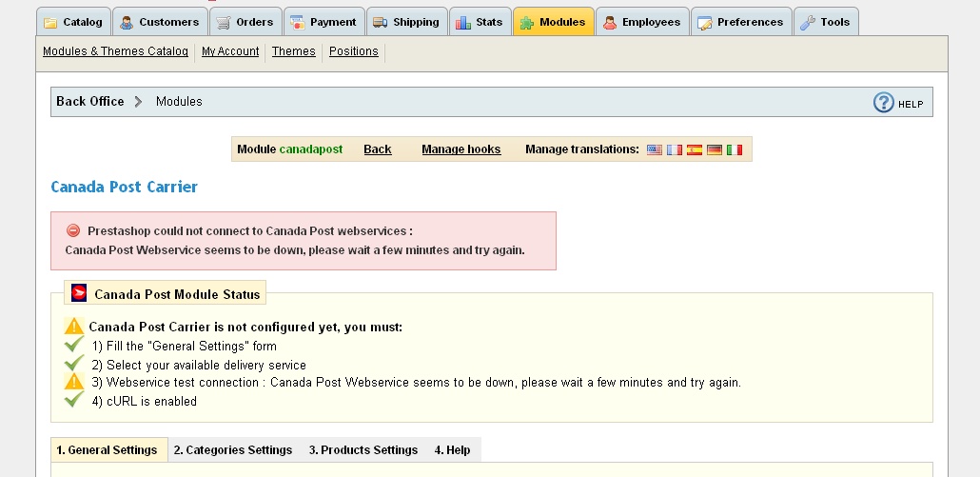Click the Preferences notepad icon
Viewport: 980px width, 477px height.
[704, 23]
